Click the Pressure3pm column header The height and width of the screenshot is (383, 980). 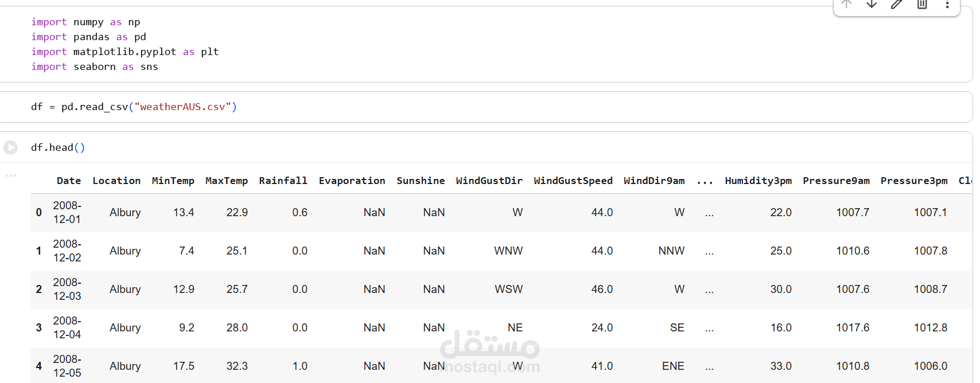(914, 181)
